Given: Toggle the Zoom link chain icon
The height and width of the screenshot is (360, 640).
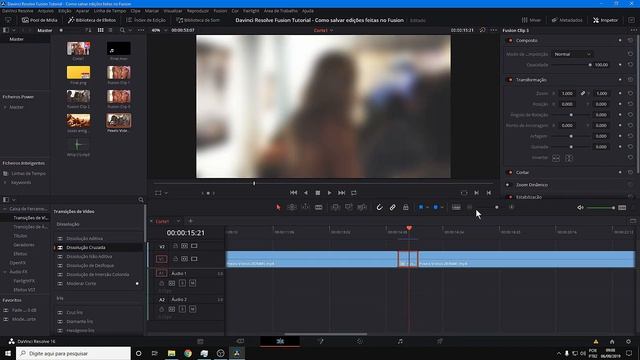Looking at the screenshot, I should click(583, 93).
